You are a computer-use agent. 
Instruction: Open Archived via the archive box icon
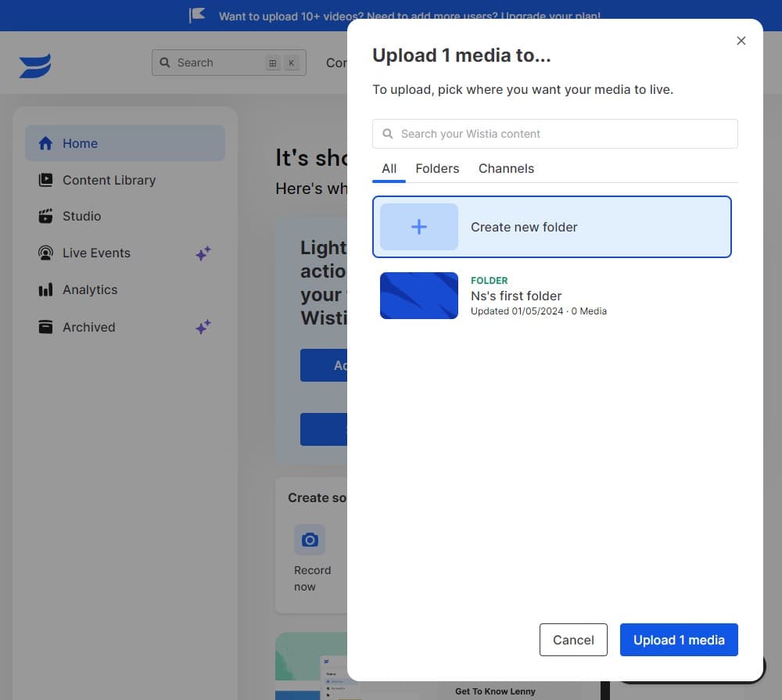[x=45, y=327]
